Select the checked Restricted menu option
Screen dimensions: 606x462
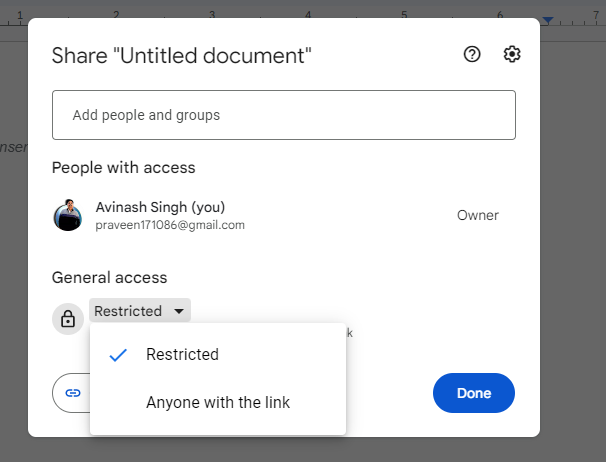[218, 355]
